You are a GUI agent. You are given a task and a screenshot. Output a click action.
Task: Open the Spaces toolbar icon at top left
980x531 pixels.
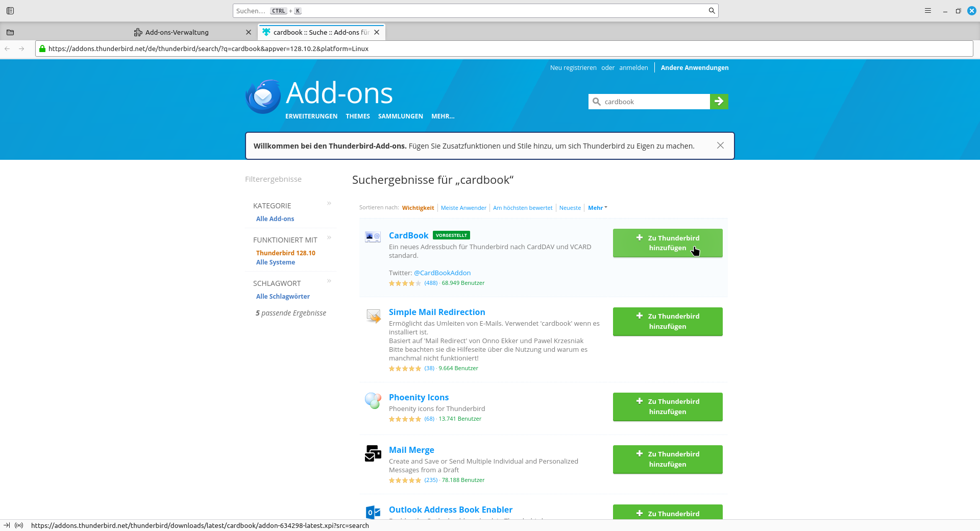[10, 11]
